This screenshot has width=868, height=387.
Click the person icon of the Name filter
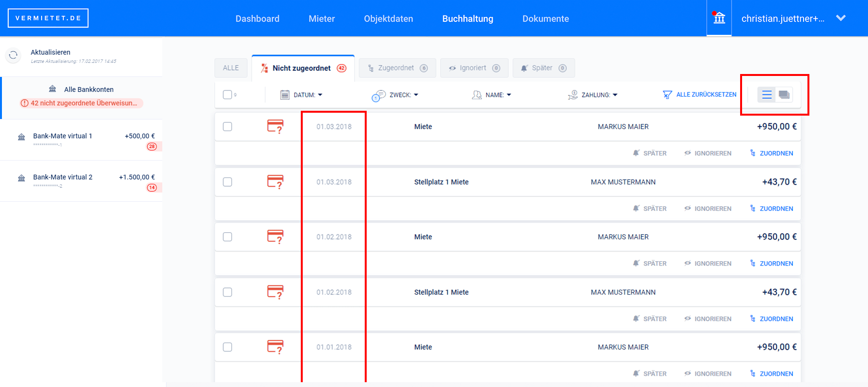tap(477, 95)
